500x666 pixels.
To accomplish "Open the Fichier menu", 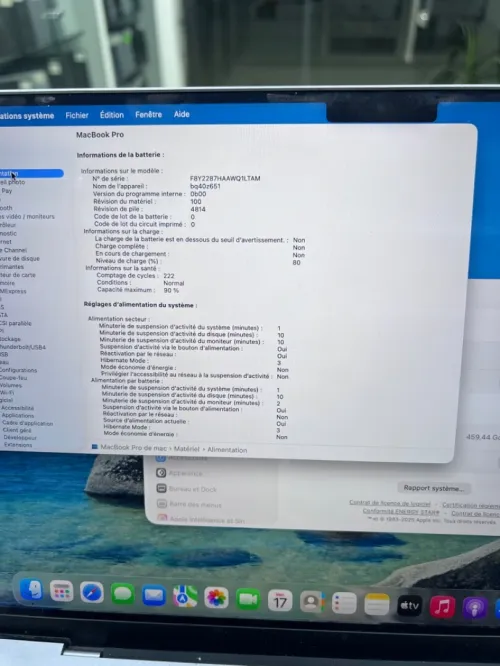I will tap(77, 115).
